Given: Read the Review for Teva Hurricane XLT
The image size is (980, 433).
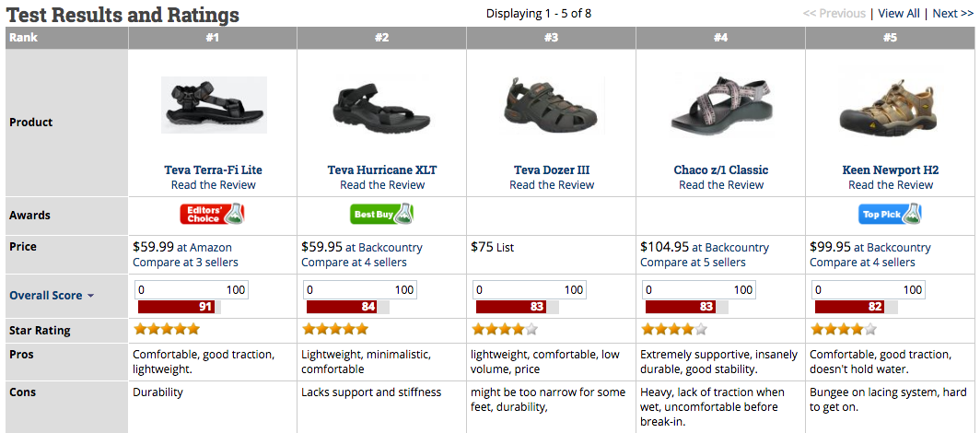Looking at the screenshot, I should [x=382, y=185].
